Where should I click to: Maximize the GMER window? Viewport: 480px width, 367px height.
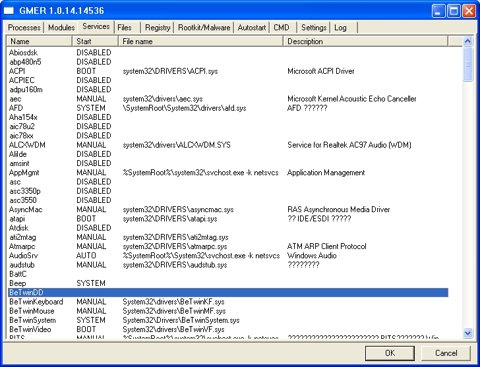(454, 11)
